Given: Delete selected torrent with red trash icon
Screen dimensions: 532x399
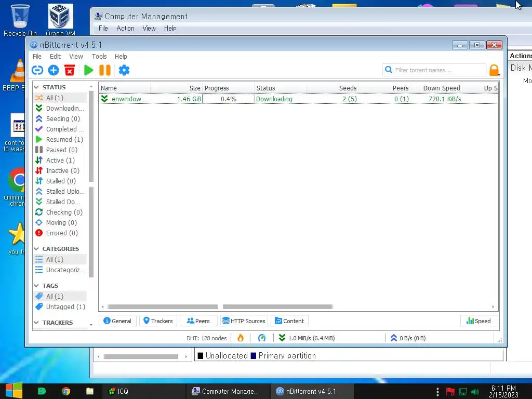Looking at the screenshot, I should [70, 70].
